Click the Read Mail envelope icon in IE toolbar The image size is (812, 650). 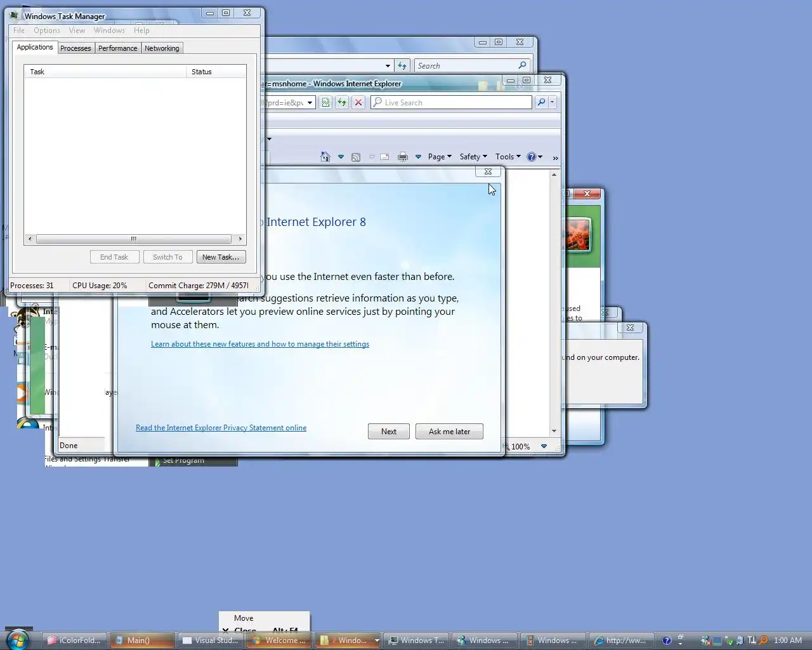(384, 157)
